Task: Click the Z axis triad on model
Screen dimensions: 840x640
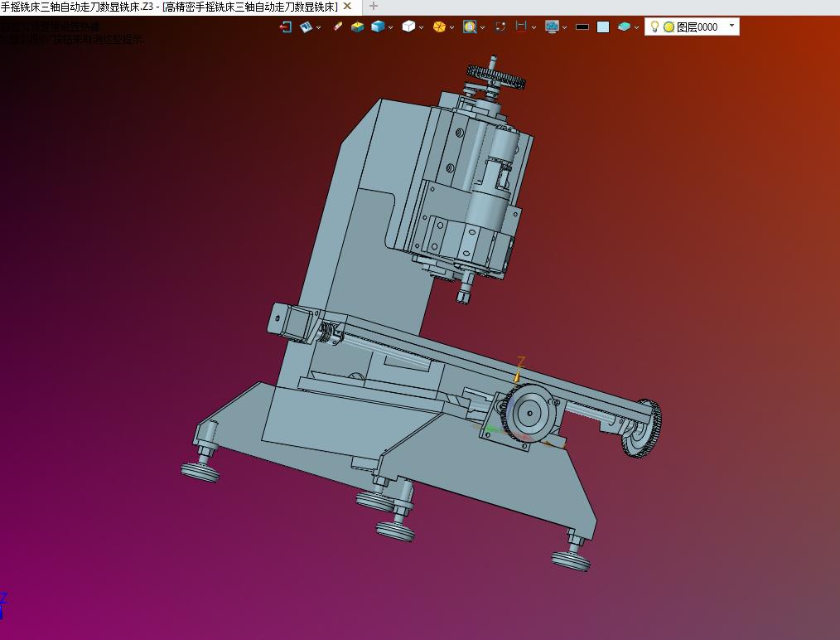Action: pyautogui.click(x=519, y=369)
